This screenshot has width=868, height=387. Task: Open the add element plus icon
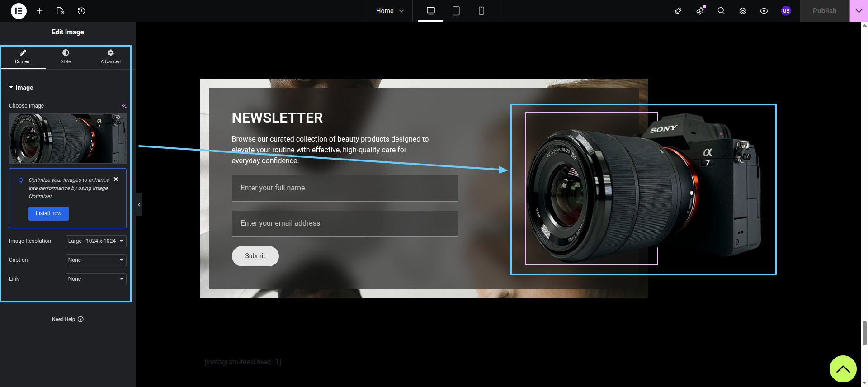(x=40, y=11)
